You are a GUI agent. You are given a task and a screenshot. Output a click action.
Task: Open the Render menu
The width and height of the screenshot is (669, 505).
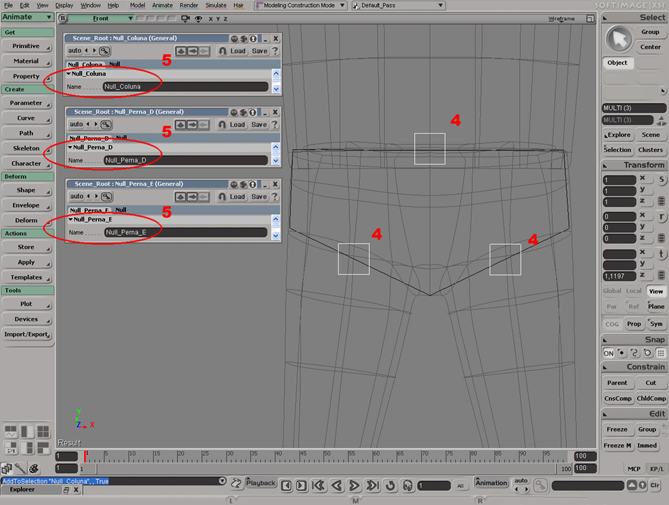187,5
